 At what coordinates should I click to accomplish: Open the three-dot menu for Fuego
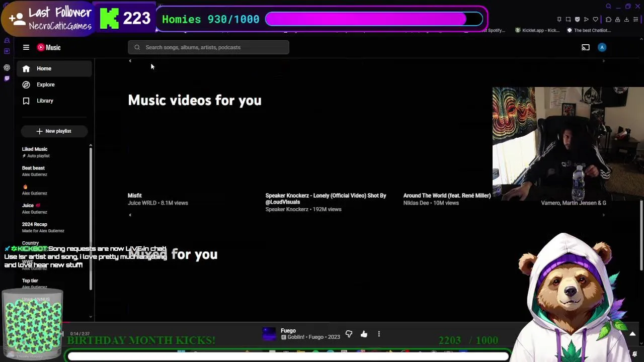[x=379, y=334]
